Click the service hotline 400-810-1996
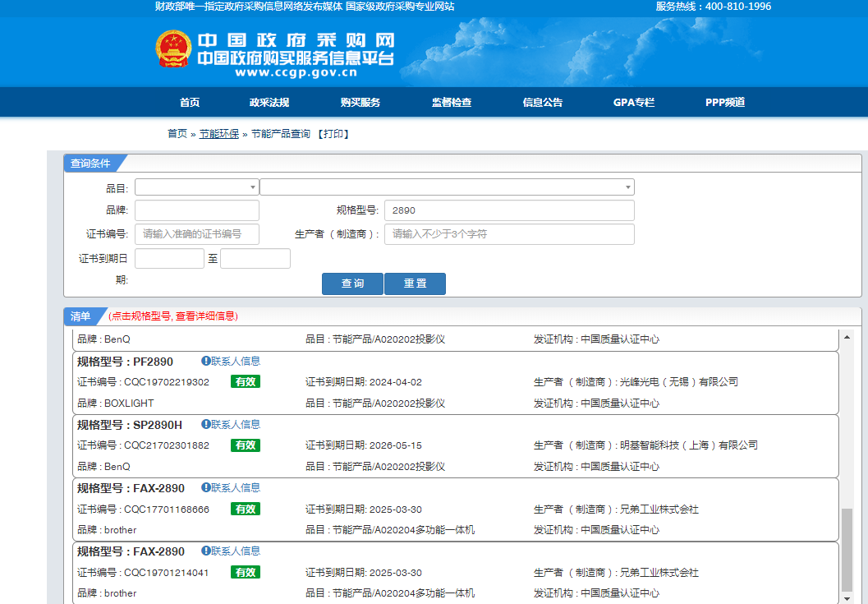 pos(738,6)
